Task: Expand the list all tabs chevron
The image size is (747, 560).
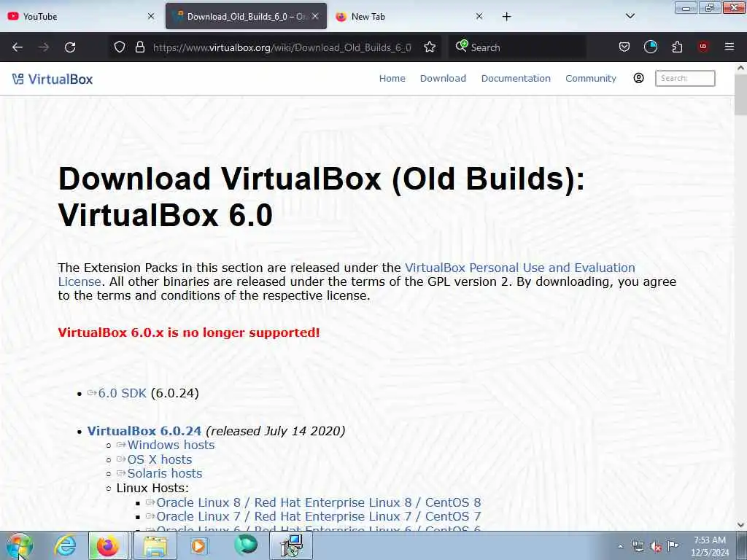Action: 630,16
